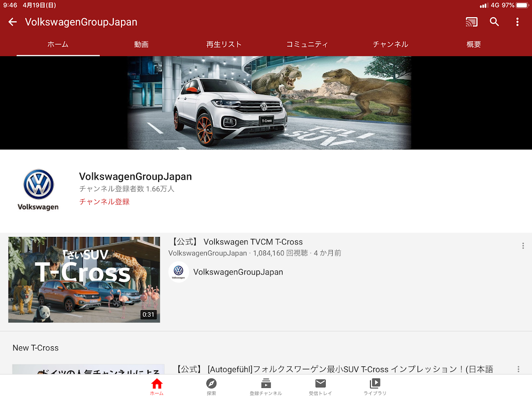Open options for the Autogefühl video
The image size is (532, 399).
point(518,369)
